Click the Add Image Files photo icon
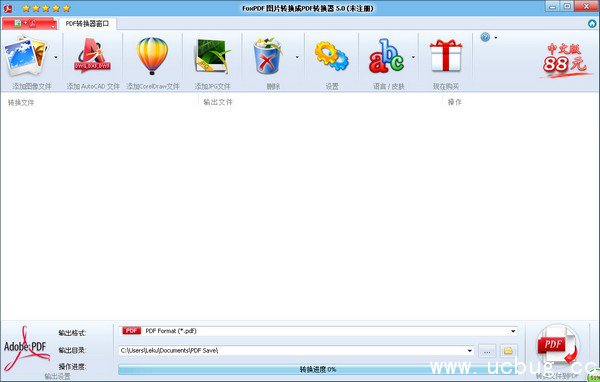This screenshot has width=600, height=382. (26, 56)
